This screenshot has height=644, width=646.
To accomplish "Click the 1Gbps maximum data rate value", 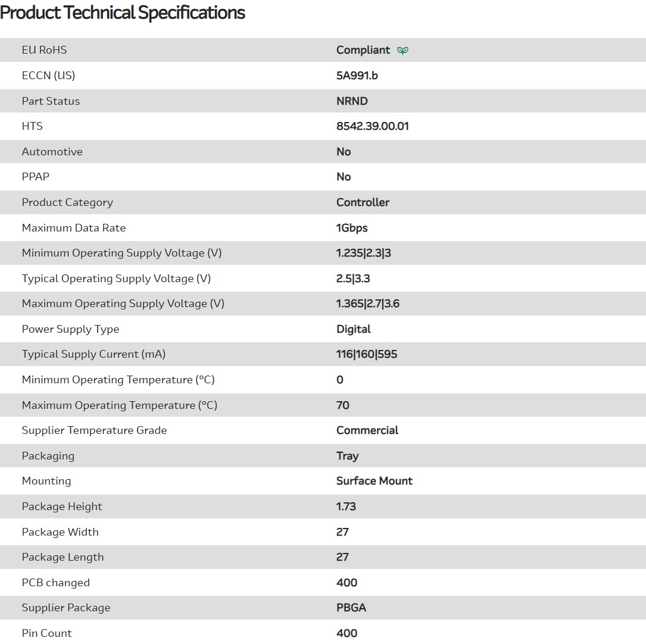I will click(352, 228).
